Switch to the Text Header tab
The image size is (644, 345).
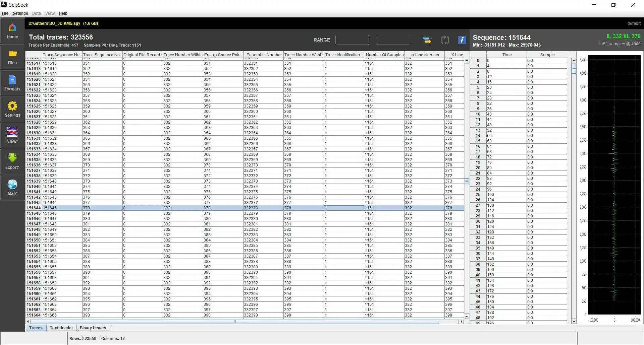point(61,328)
